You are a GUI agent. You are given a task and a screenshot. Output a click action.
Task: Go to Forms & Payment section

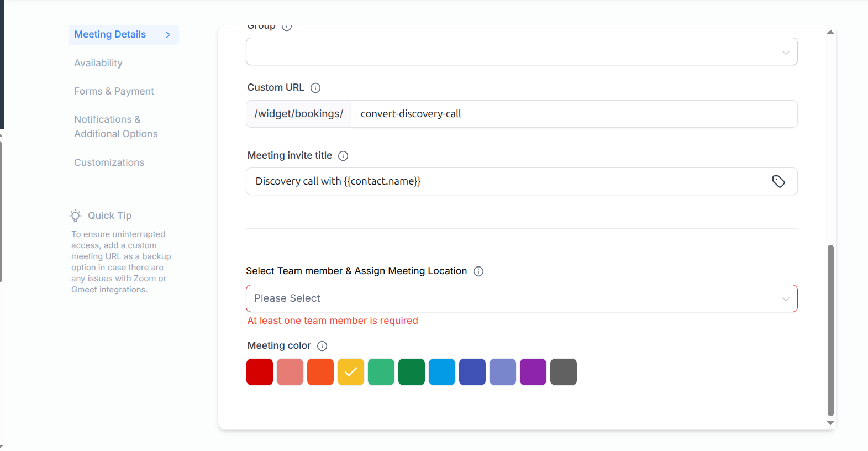(x=114, y=91)
